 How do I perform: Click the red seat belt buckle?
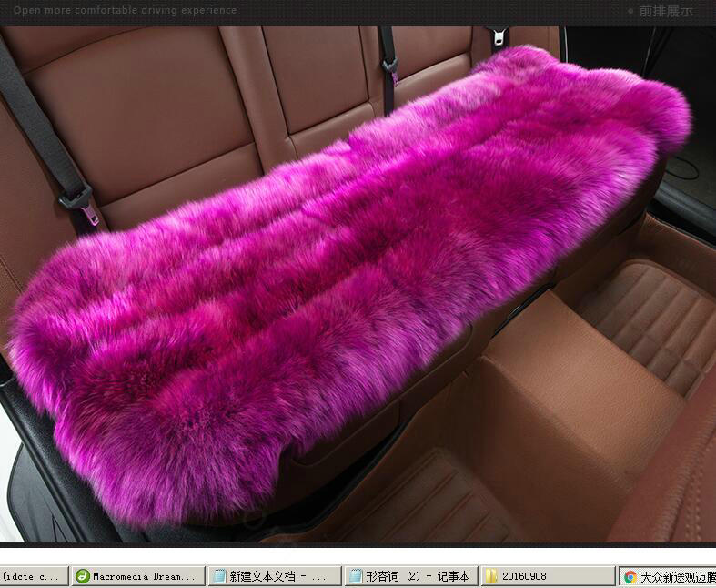[91, 215]
